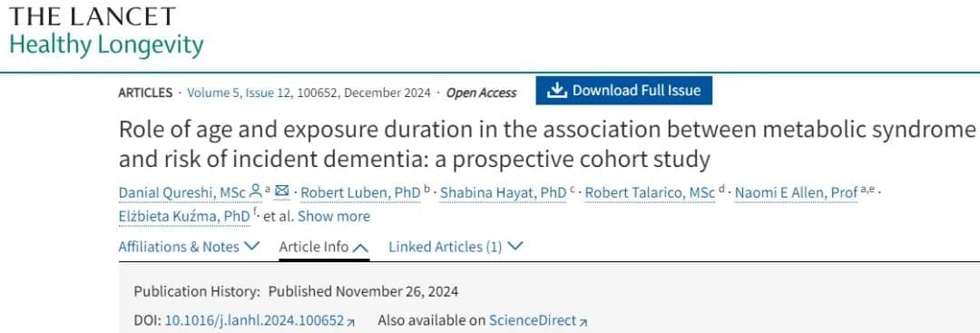Viewport: 980px width, 333px height.
Task: Open Naomi E Allen, Prof author link
Action: (797, 193)
